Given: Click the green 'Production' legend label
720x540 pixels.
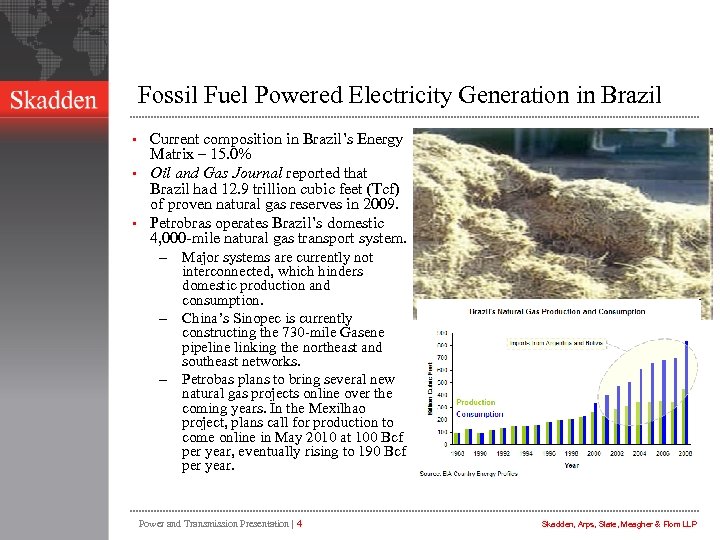Looking at the screenshot, I should pyautogui.click(x=476, y=402).
